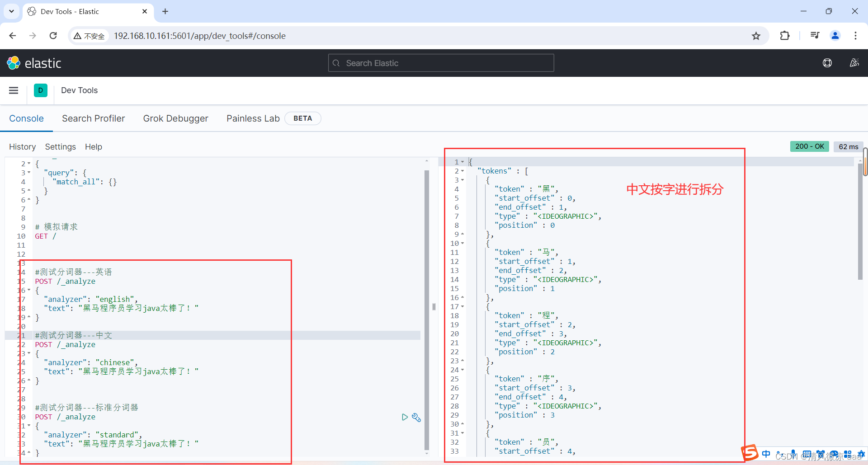The height and width of the screenshot is (465, 868).
Task: Reload the page
Action: point(53,36)
